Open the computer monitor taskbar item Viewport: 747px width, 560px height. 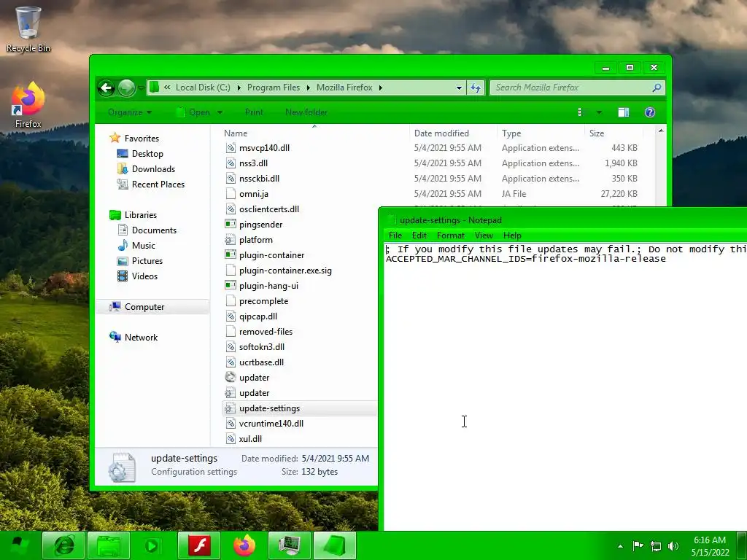289,545
